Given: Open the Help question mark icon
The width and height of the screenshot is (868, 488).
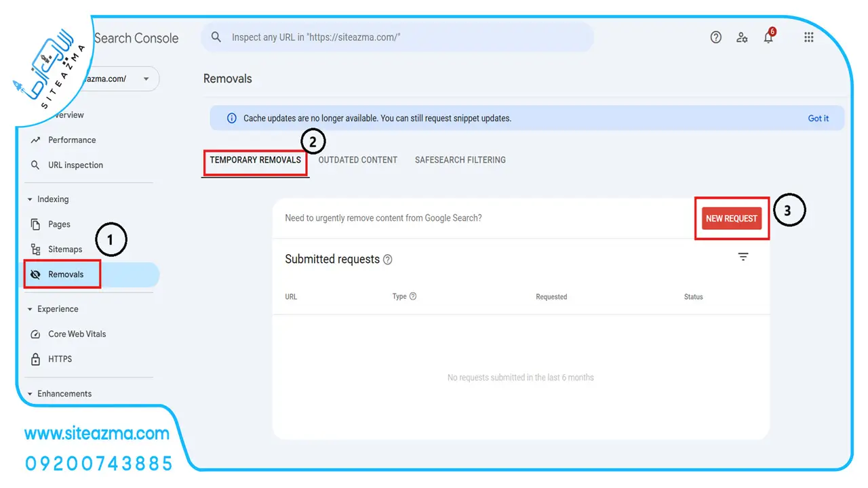Looking at the screenshot, I should pos(716,37).
